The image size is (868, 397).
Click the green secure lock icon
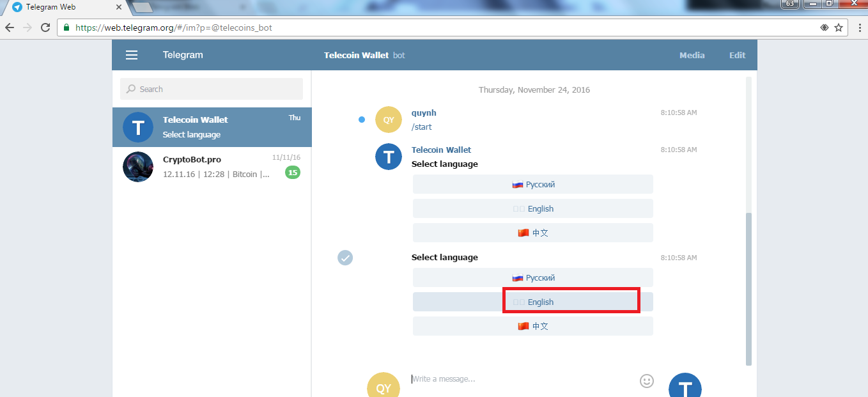click(x=66, y=27)
